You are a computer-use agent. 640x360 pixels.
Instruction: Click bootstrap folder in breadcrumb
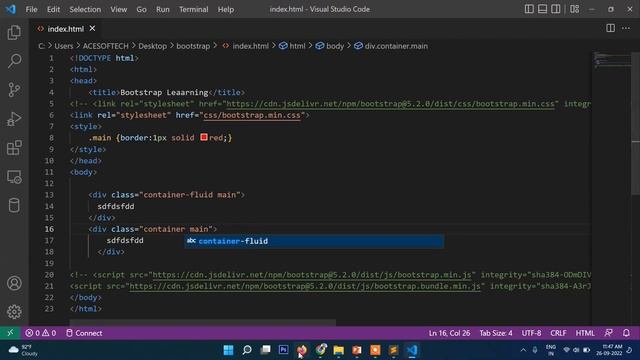[x=193, y=46]
